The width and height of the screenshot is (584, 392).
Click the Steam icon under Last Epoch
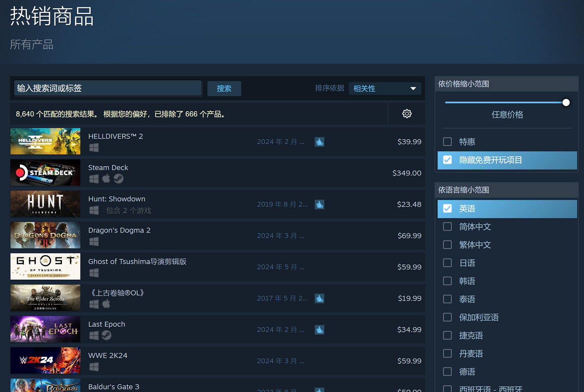point(106,335)
